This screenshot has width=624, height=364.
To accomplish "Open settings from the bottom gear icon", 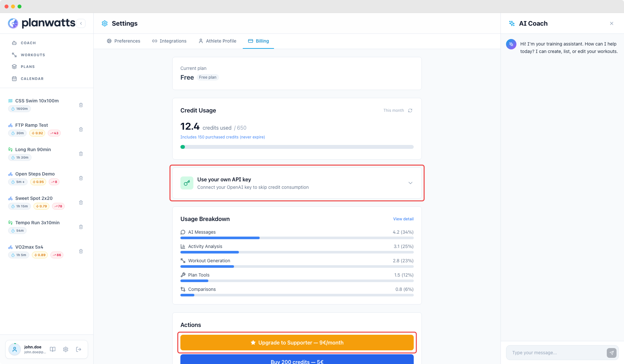I will click(x=66, y=349).
